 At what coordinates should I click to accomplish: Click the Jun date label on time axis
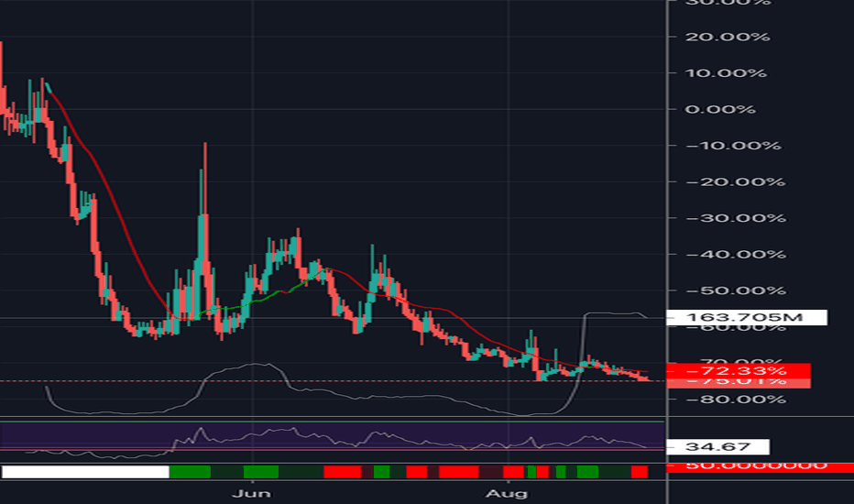251,494
